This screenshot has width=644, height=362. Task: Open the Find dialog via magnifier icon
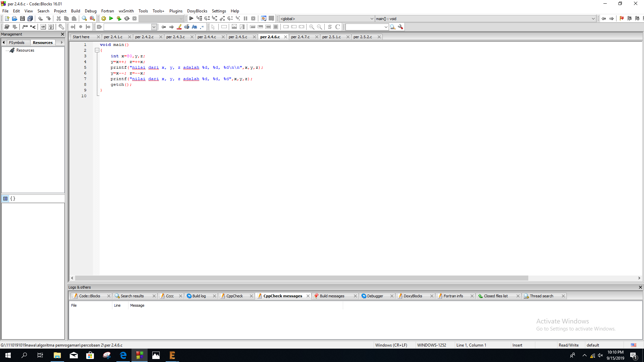(84, 18)
